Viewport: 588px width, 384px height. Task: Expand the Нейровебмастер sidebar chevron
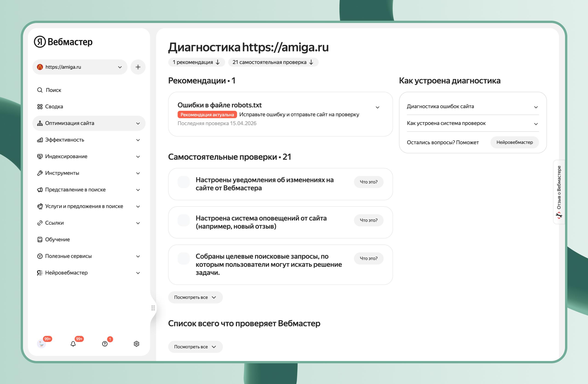tap(138, 273)
